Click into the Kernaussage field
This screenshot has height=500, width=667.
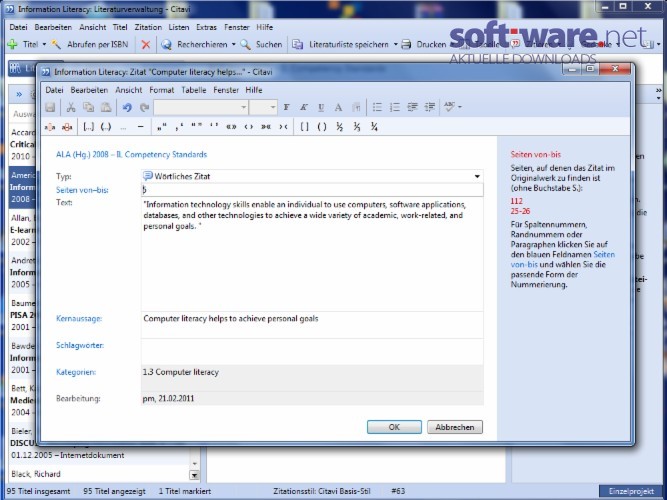(312, 325)
